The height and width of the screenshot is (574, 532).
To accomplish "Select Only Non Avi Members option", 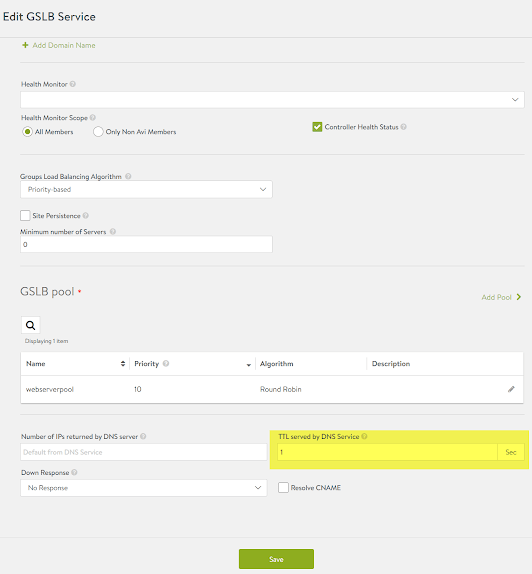I will point(98,131).
